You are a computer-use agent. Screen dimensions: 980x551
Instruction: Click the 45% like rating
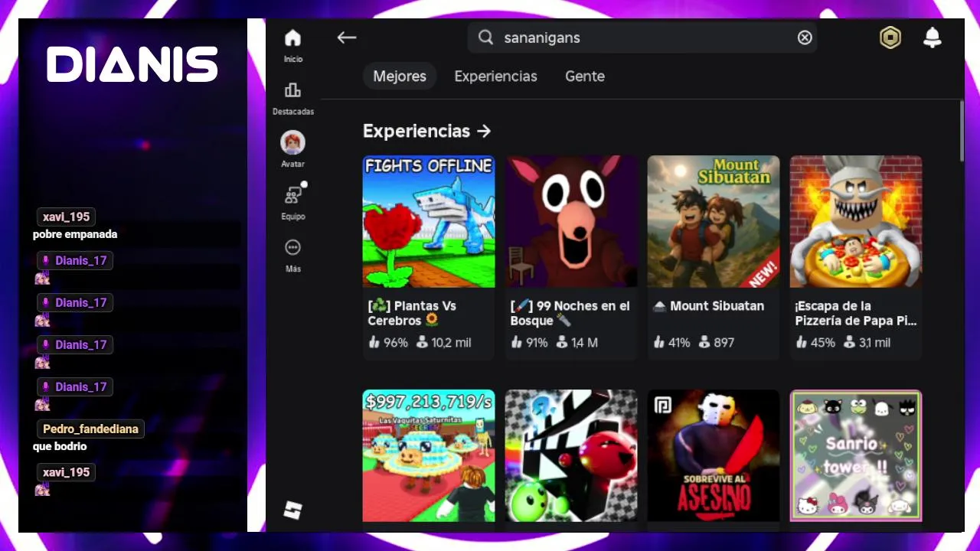[815, 343]
